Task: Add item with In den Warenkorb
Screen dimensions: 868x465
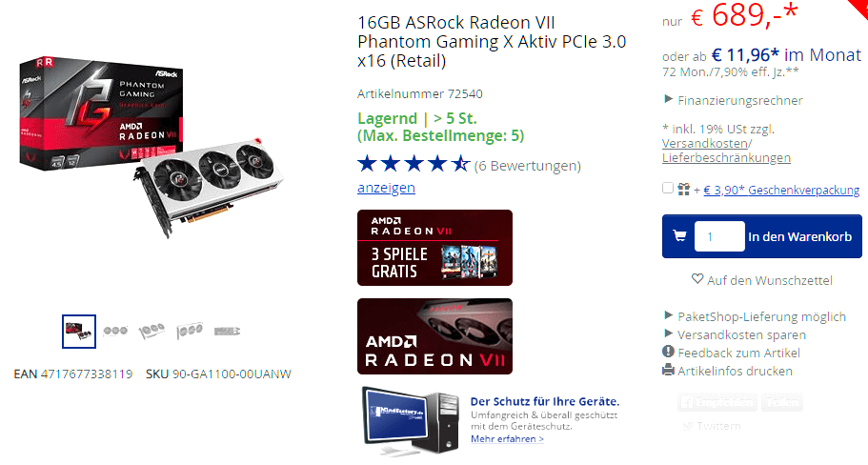Action: click(x=800, y=236)
